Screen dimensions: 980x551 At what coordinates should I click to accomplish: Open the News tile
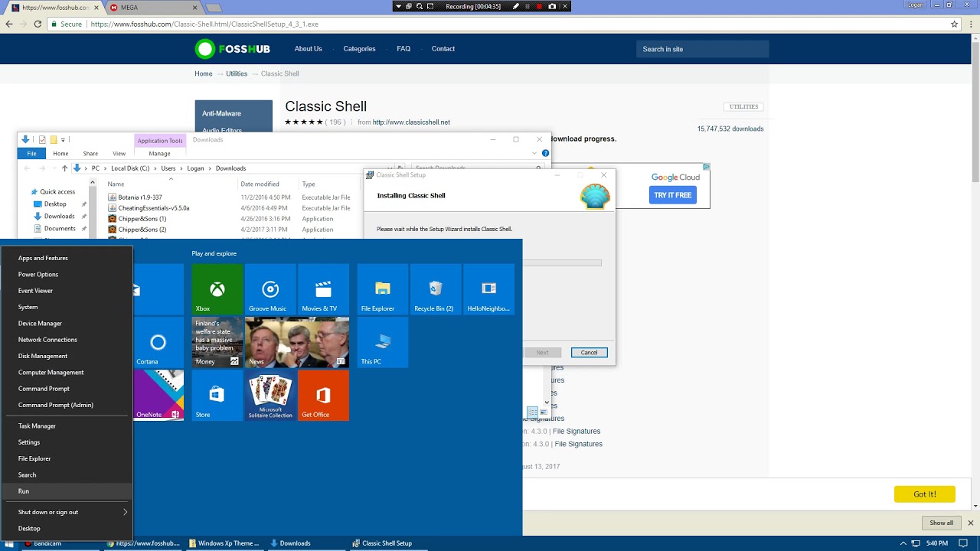[x=297, y=342]
